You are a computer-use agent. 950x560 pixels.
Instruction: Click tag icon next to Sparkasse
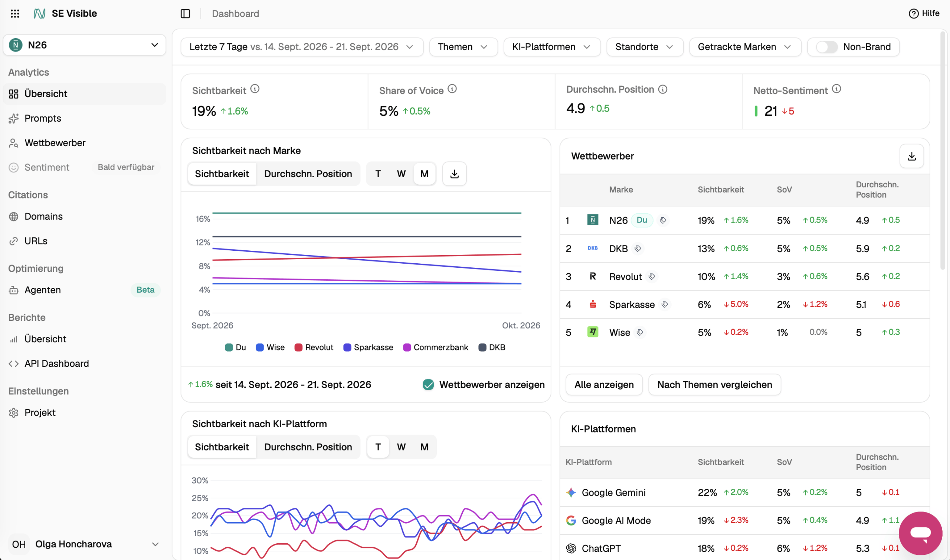(x=665, y=304)
